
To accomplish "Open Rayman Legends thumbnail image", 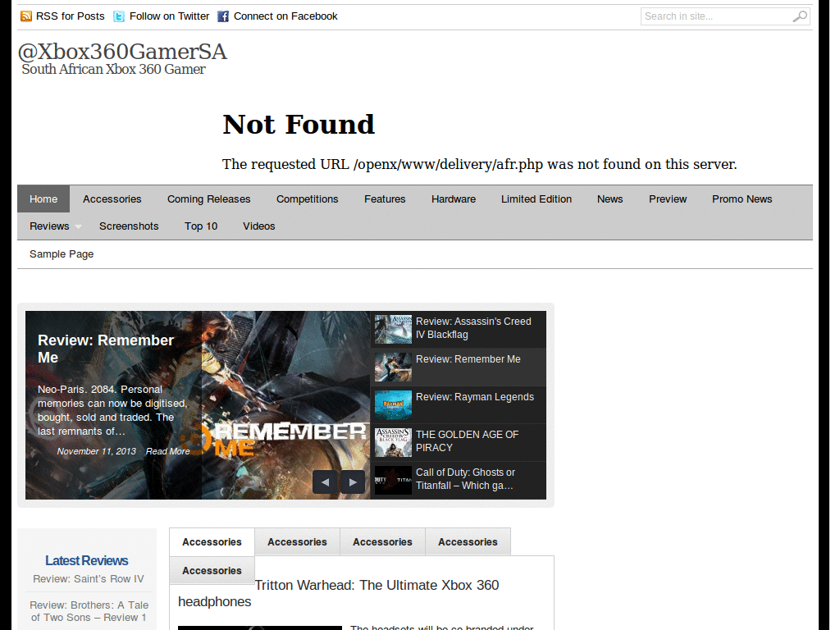I will (x=393, y=404).
